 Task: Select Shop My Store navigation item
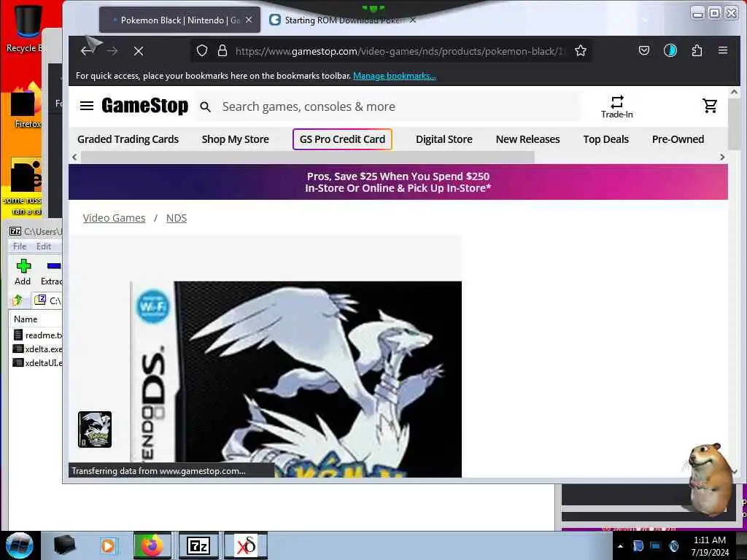[236, 139]
